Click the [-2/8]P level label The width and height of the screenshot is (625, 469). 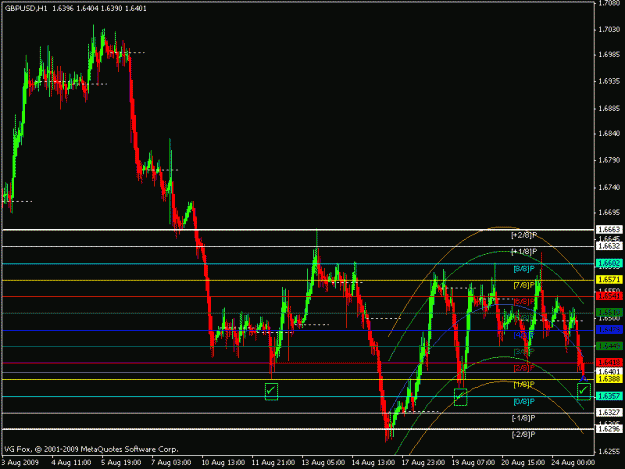click(x=524, y=434)
